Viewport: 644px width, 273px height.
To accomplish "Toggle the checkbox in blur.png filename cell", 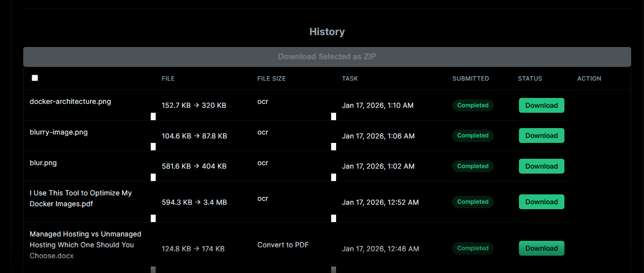I will (x=153, y=177).
